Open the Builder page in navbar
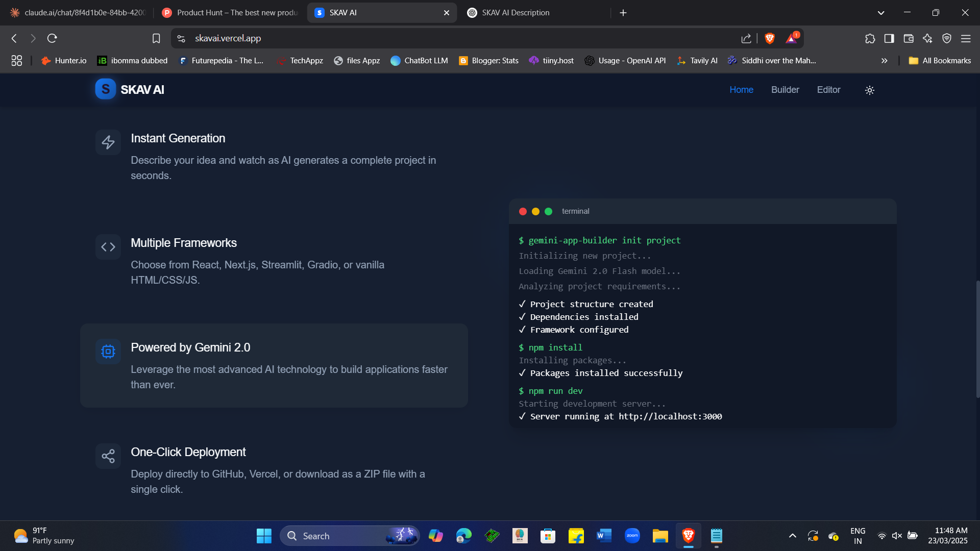Image resolution: width=980 pixels, height=551 pixels. 785,90
